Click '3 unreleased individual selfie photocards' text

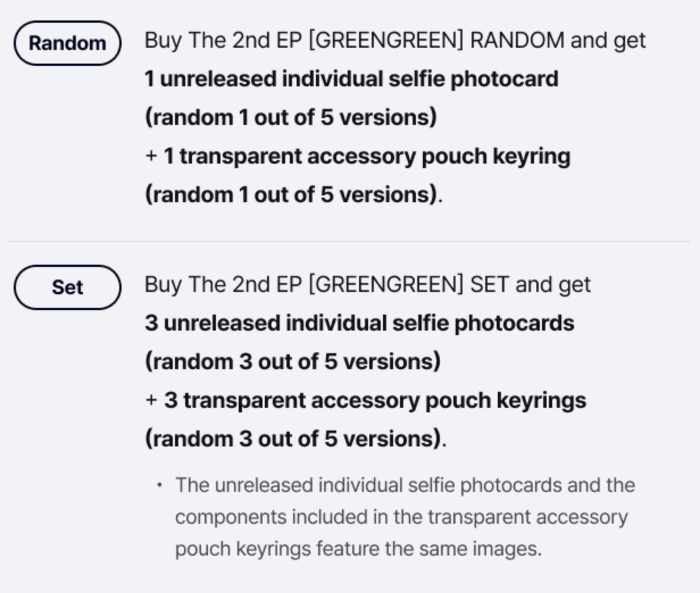click(x=359, y=323)
